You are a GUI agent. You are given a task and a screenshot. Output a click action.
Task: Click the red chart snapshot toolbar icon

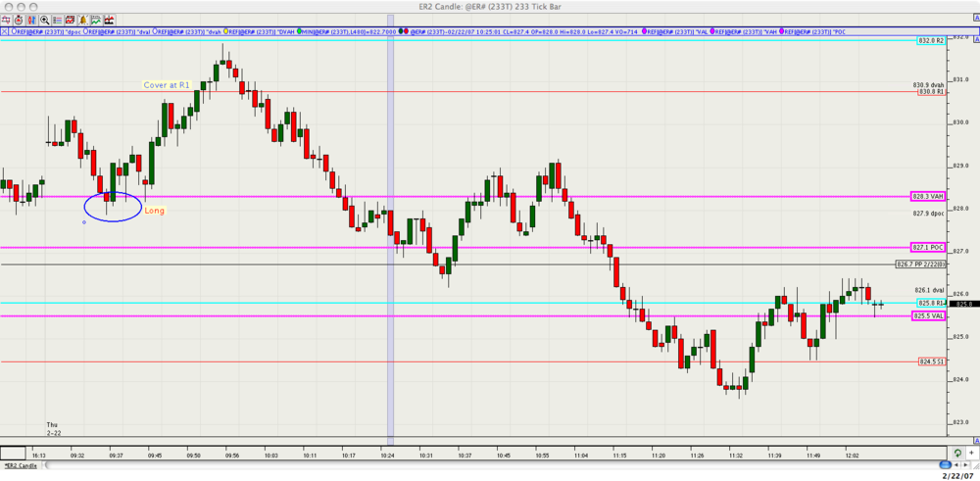click(x=70, y=20)
